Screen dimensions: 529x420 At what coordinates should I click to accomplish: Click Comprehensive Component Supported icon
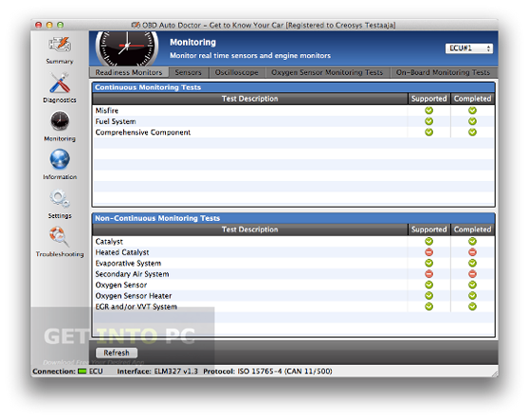pyautogui.click(x=429, y=132)
